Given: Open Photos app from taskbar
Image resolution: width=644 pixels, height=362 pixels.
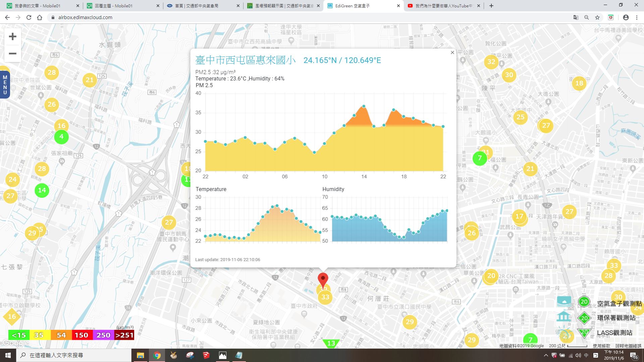Looking at the screenshot, I should [x=222, y=355].
